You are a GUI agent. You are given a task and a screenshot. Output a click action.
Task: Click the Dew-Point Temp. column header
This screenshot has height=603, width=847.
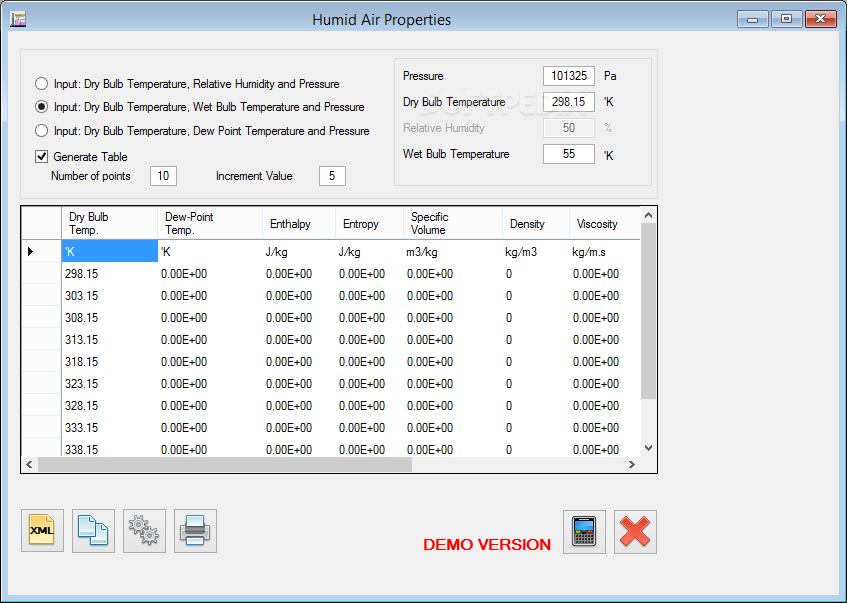(x=210, y=223)
